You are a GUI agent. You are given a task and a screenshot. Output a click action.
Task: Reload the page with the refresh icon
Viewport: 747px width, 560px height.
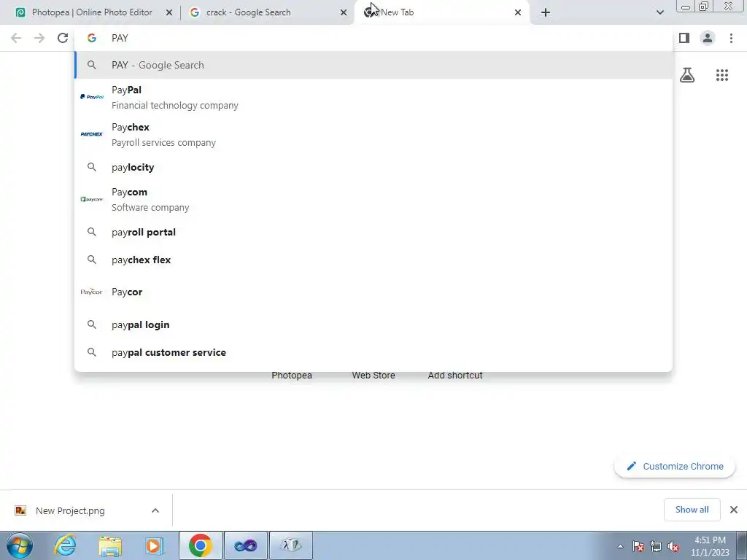pyautogui.click(x=63, y=38)
